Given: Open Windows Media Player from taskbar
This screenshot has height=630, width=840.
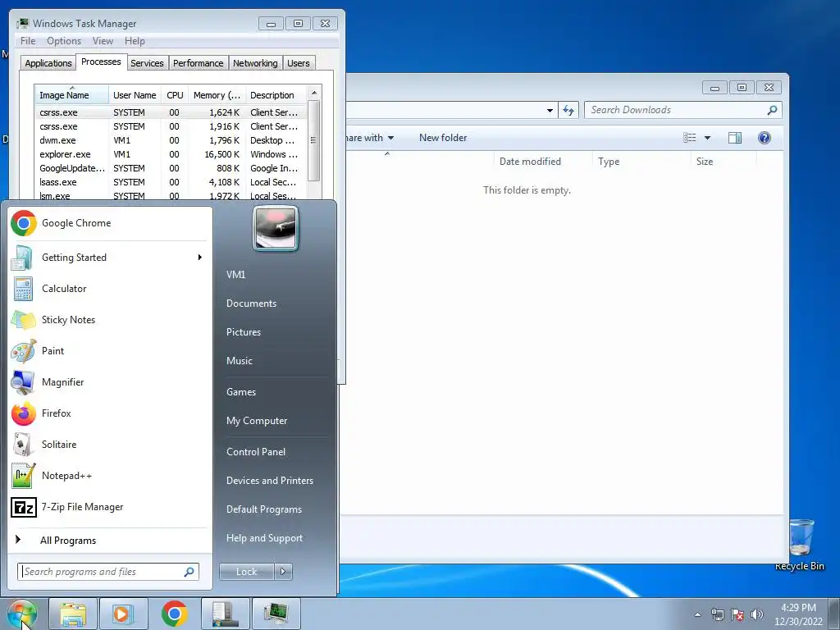Looking at the screenshot, I should (x=123, y=614).
